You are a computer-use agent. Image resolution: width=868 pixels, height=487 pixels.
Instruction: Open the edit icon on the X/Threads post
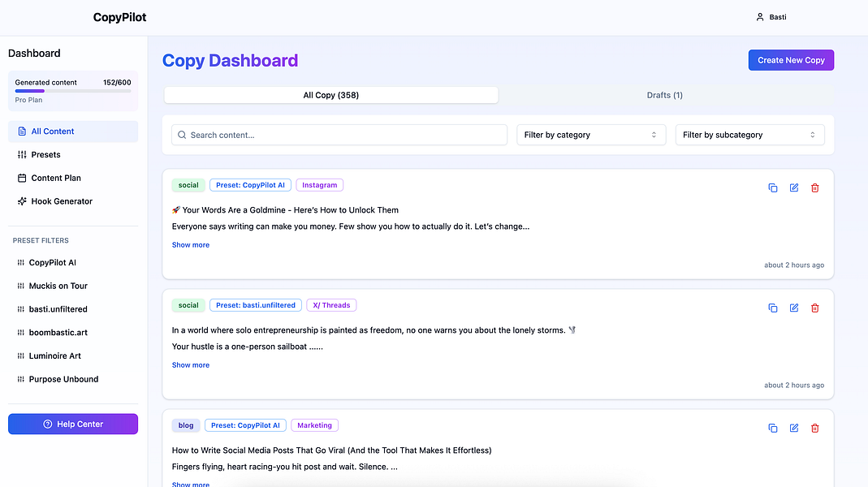click(x=793, y=308)
